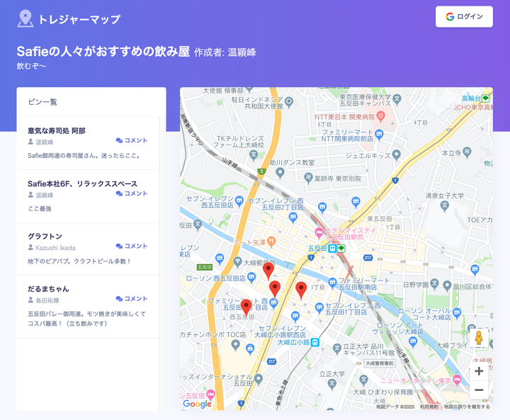The width and height of the screenshot is (510, 420).
Task: Click the red pin beside 1丁目 label
Action: (x=301, y=290)
